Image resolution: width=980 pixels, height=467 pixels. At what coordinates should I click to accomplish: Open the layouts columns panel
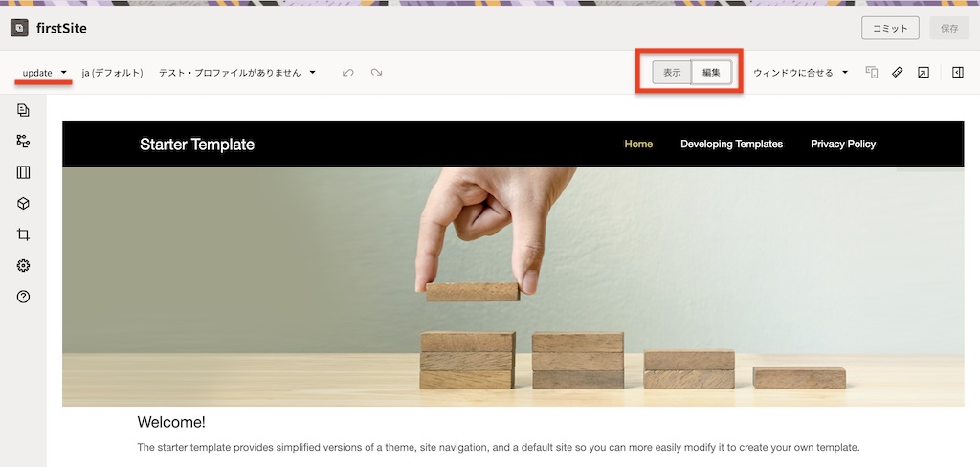pyautogui.click(x=23, y=173)
